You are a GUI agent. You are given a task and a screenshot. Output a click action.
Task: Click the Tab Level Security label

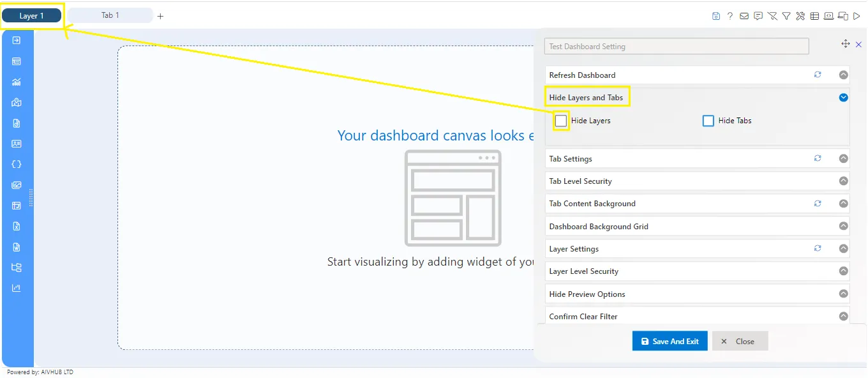pos(580,181)
